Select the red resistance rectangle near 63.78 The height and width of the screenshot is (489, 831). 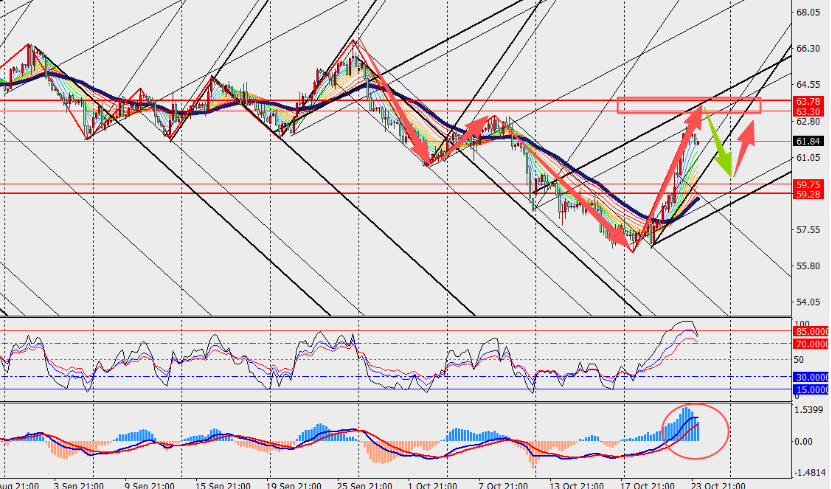click(x=688, y=105)
